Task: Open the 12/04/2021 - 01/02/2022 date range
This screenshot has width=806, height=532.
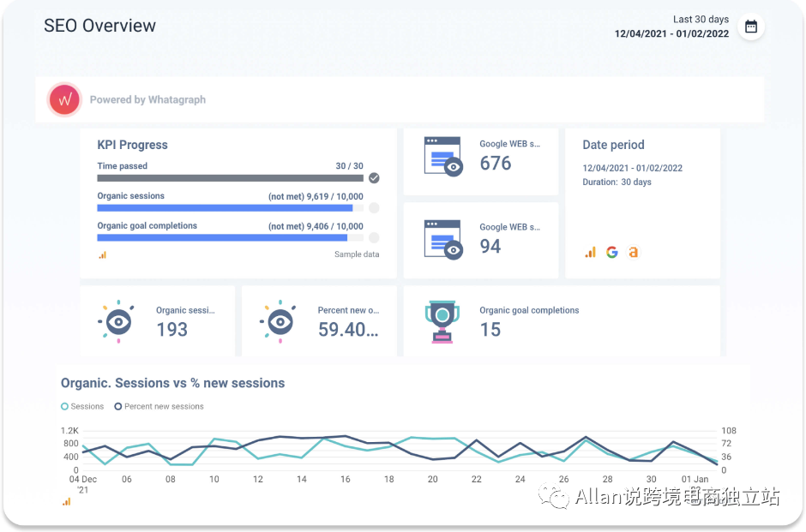Action: pos(672,34)
